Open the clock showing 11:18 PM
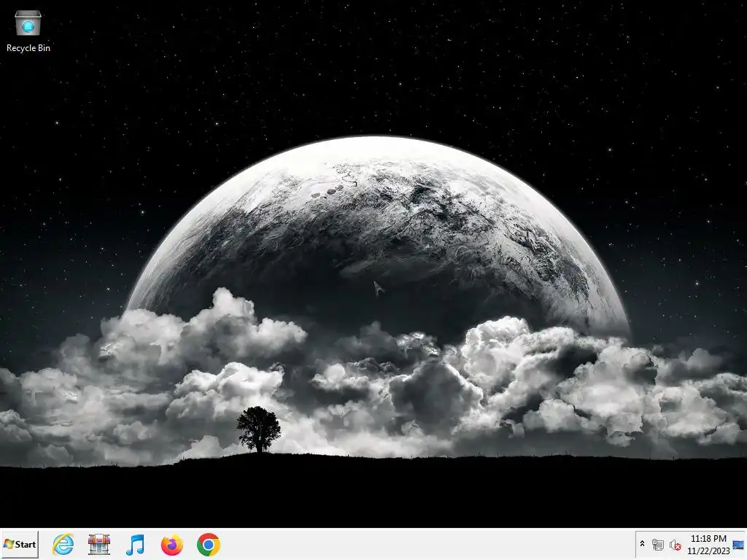 click(x=708, y=545)
